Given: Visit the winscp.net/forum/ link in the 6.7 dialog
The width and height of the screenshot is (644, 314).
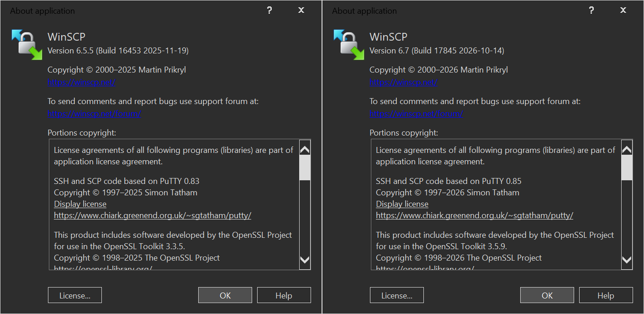Looking at the screenshot, I should (x=417, y=114).
